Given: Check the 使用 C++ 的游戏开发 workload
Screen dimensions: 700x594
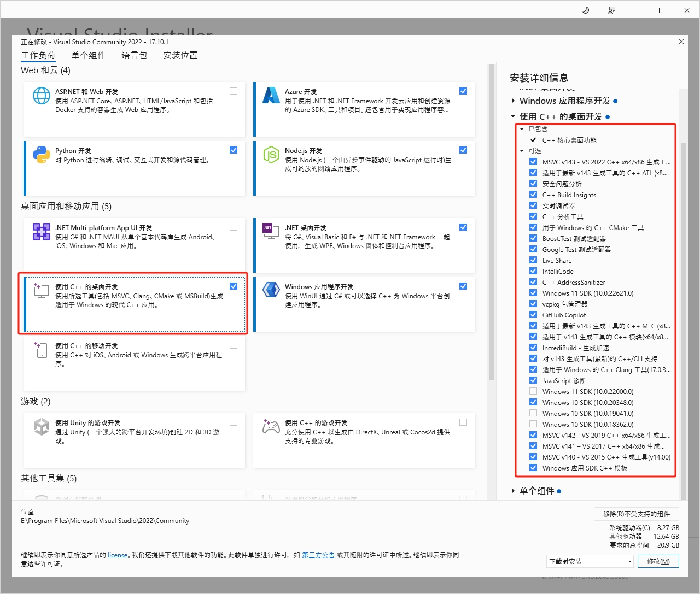Looking at the screenshot, I should click(463, 422).
